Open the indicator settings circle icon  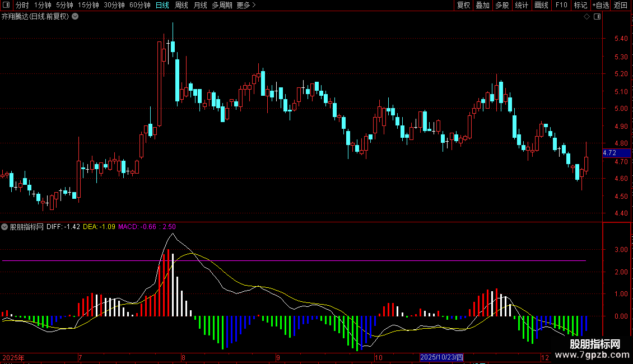4,227
